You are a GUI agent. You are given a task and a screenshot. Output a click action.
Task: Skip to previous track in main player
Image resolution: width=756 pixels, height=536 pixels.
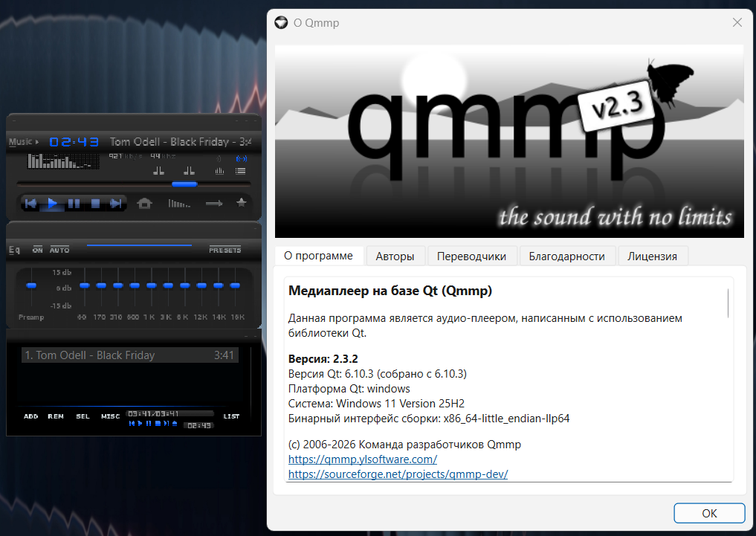pyautogui.click(x=30, y=204)
